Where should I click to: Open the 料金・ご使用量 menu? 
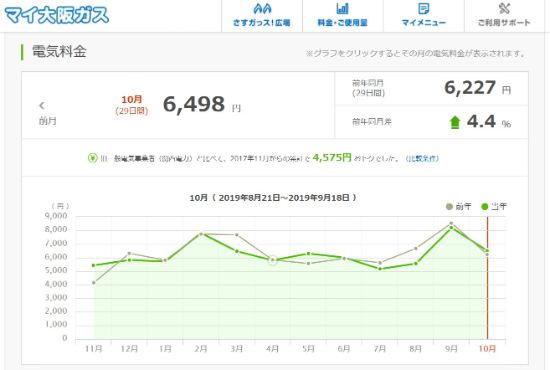(x=342, y=16)
